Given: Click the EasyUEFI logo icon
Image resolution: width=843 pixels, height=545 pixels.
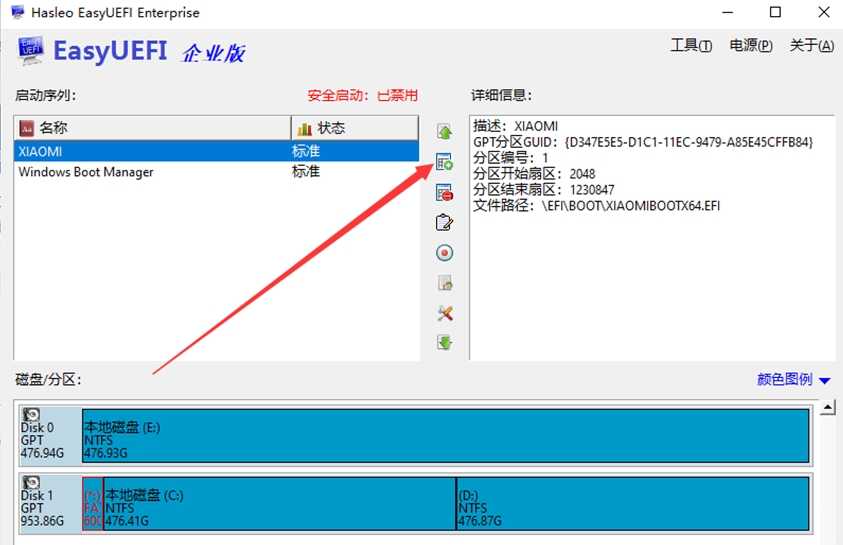Looking at the screenshot, I should click(x=30, y=51).
